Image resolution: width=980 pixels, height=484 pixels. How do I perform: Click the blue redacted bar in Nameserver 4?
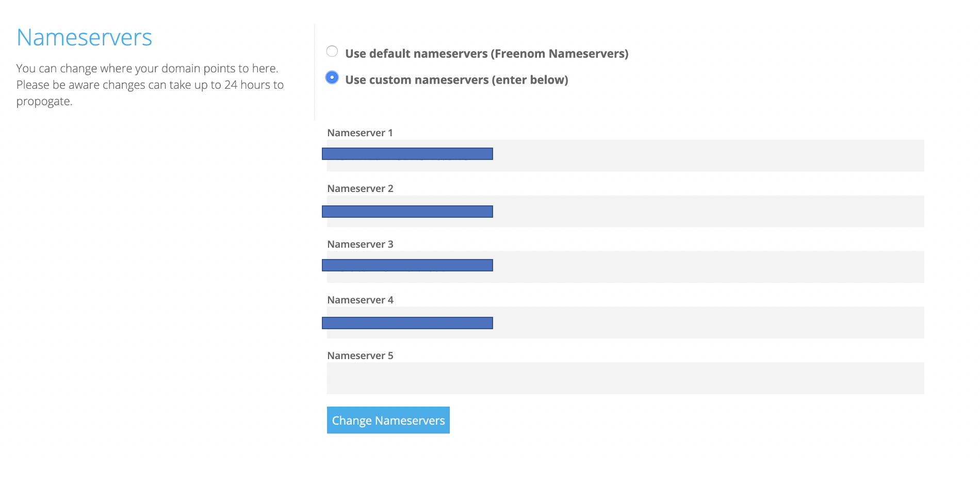point(407,323)
